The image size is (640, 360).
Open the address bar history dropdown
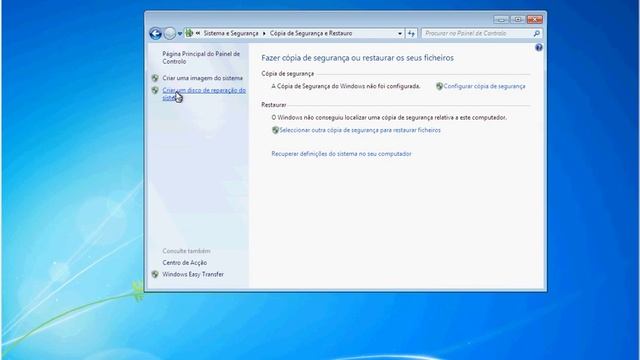400,33
